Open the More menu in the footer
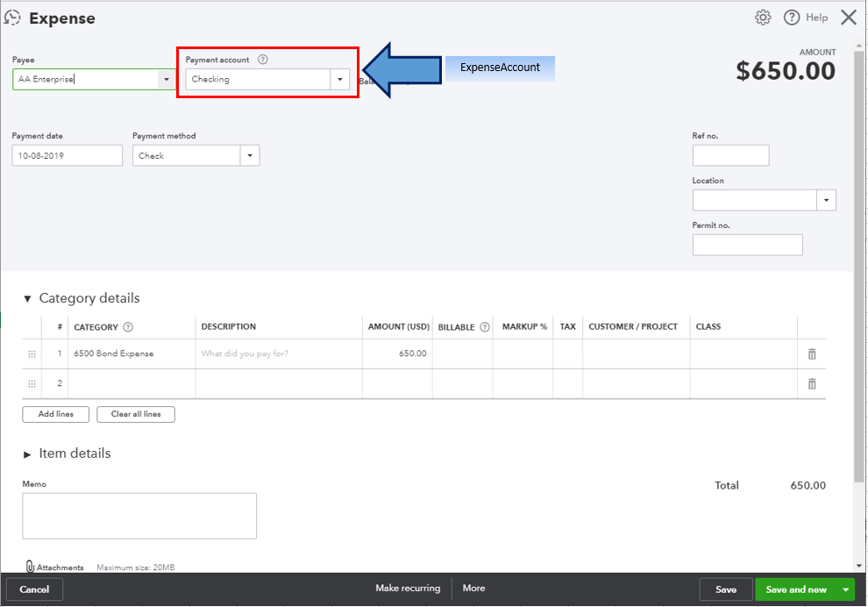 click(473, 589)
